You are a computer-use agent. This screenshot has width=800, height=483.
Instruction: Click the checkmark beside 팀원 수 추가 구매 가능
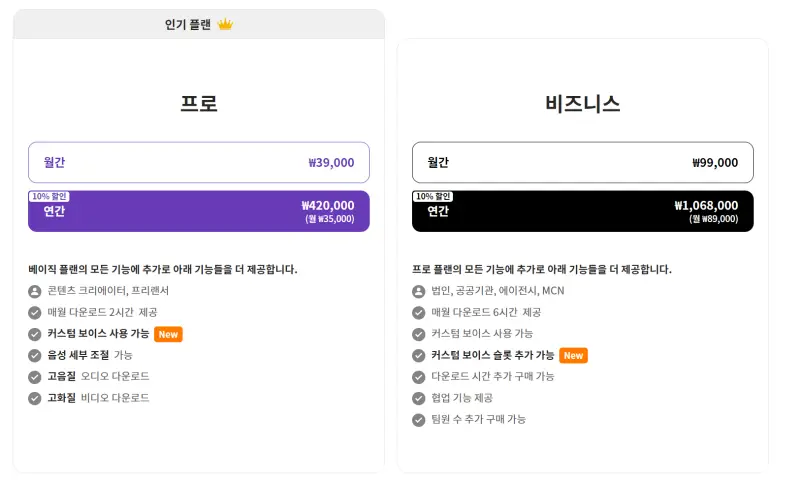(x=418, y=420)
